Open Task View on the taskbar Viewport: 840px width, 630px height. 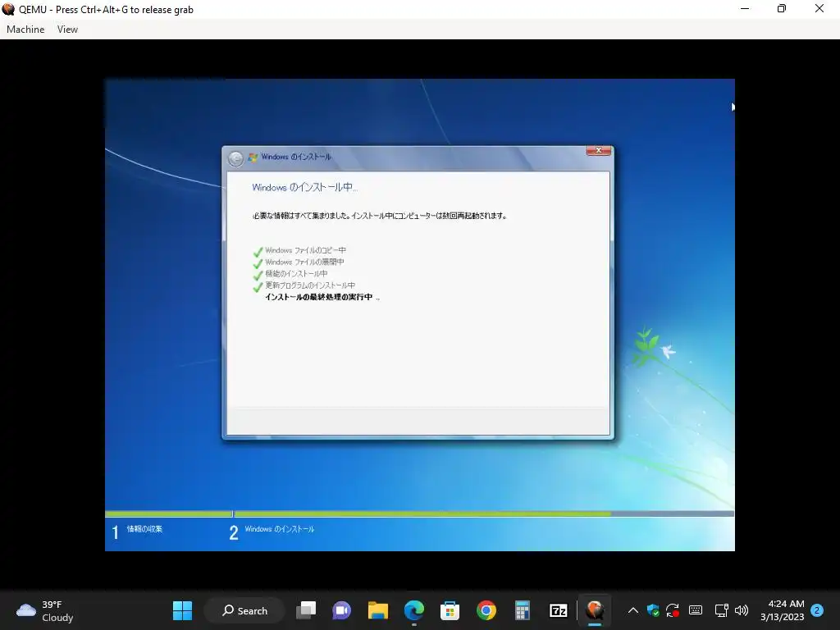(306, 610)
